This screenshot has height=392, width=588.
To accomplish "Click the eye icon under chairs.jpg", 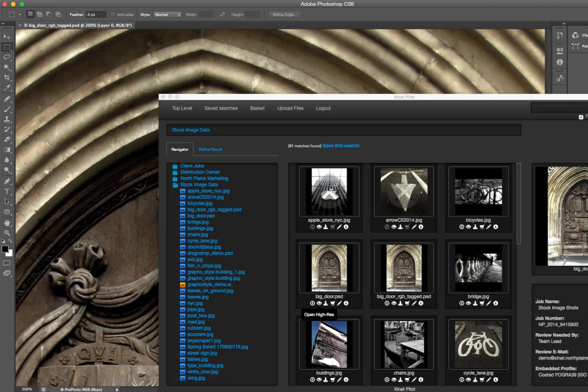I will (394, 380).
